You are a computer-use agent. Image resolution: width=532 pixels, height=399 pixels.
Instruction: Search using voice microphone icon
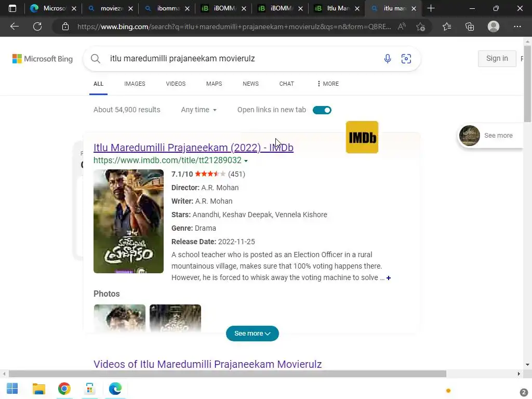[x=388, y=59]
